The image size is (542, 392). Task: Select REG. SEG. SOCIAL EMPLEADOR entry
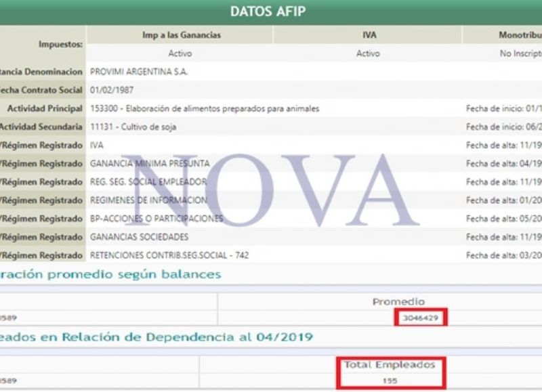(148, 182)
